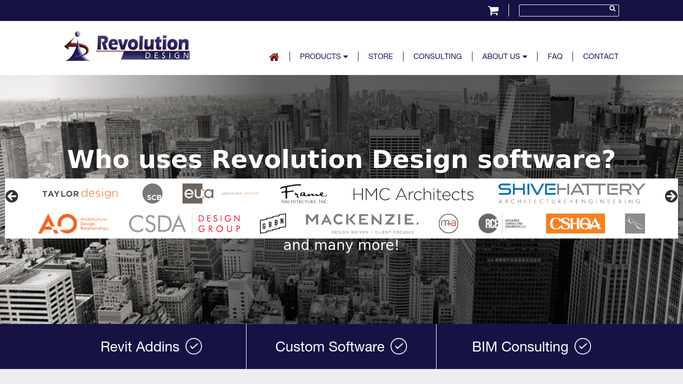
Task: Expand the Products dropdown menu
Action: (324, 57)
